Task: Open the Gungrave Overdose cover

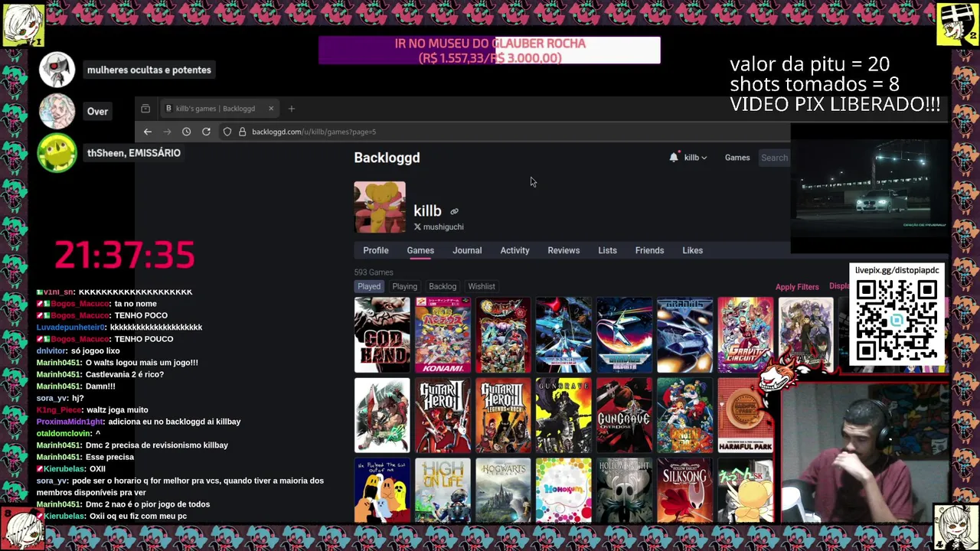Action: (x=624, y=416)
